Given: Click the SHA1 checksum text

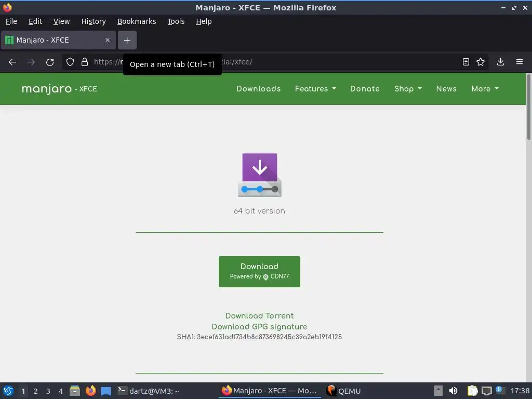Looking at the screenshot, I should pyautogui.click(x=259, y=337).
